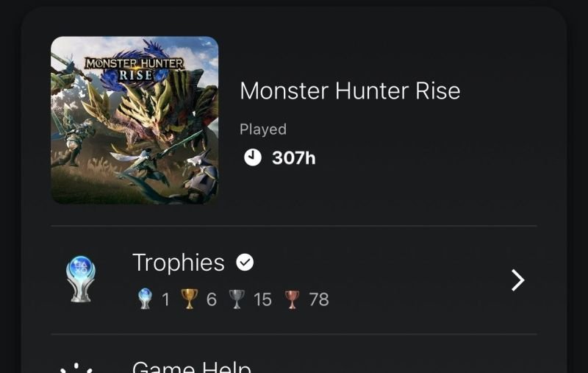Image resolution: width=588 pixels, height=373 pixels.
Task: Expand Trophies with the right chevron
Action: point(517,280)
